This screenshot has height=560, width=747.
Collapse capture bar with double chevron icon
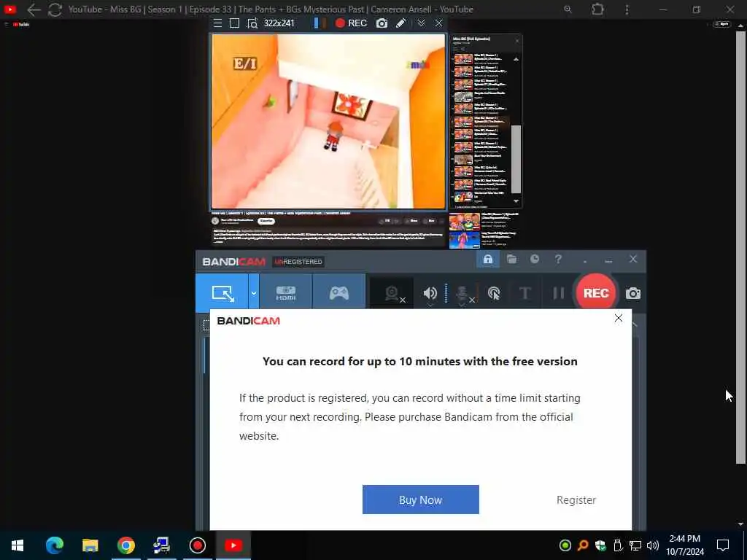tap(421, 23)
